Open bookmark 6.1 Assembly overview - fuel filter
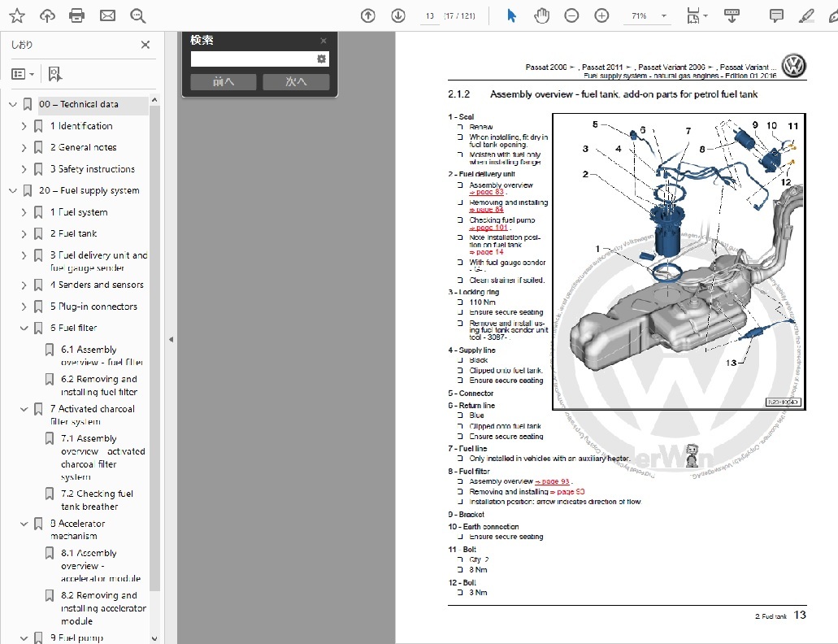The width and height of the screenshot is (838, 644). pyautogui.click(x=102, y=356)
